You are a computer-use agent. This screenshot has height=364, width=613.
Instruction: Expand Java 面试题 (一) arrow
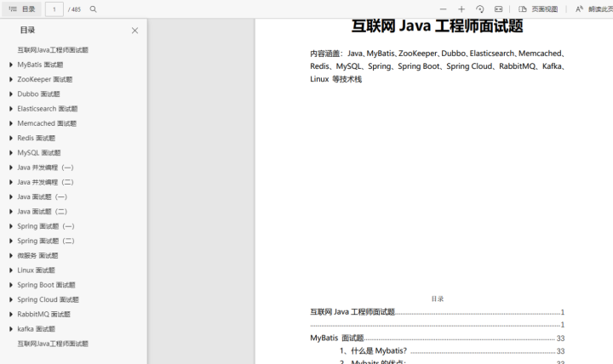11,196
